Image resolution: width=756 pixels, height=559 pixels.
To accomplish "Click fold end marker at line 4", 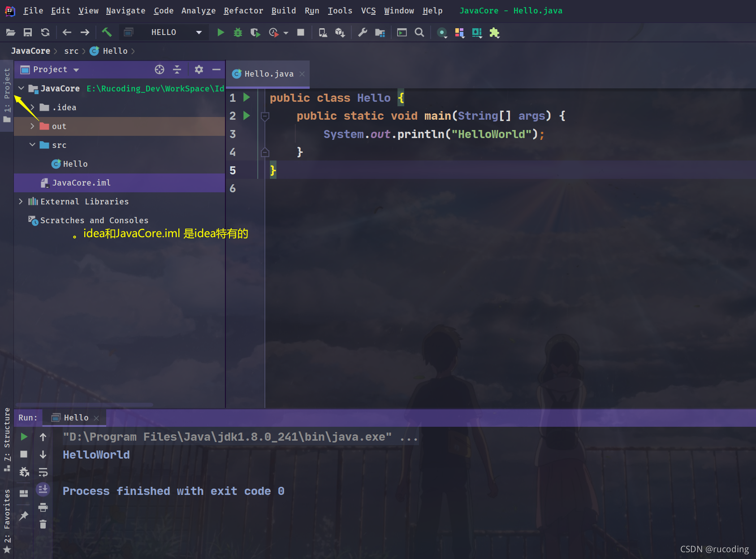I will [265, 152].
